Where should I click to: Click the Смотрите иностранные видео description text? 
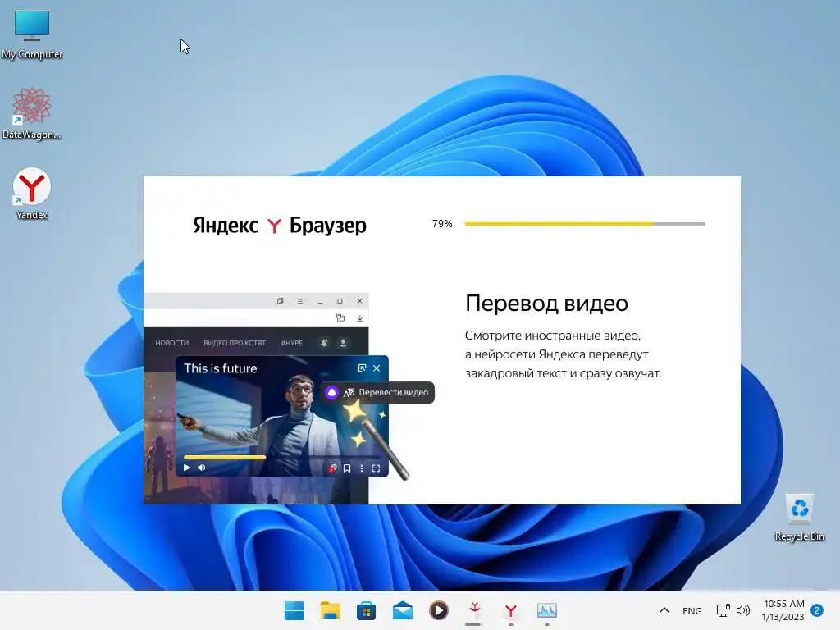(x=563, y=354)
